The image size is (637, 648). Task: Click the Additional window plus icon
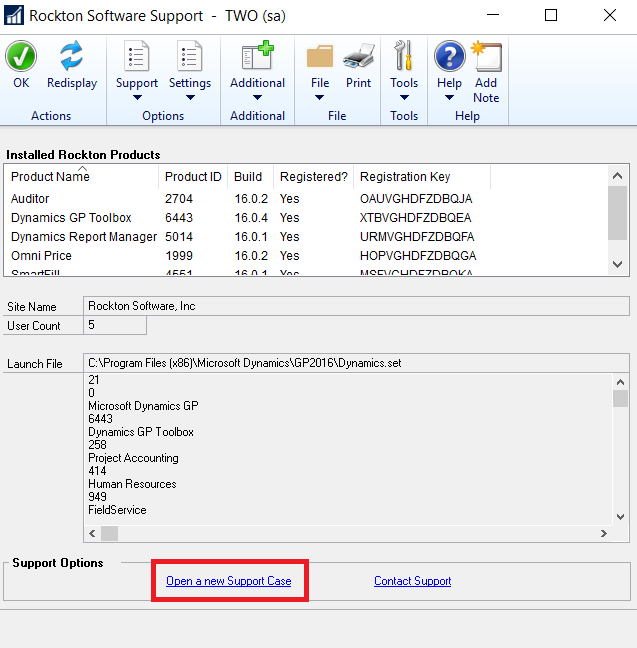[x=257, y=55]
